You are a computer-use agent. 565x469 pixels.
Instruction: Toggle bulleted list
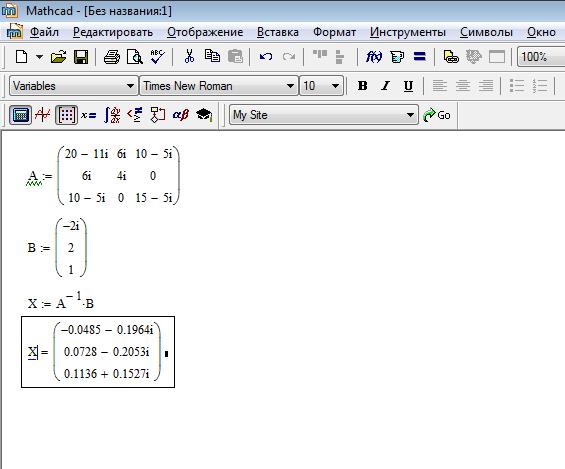pyautogui.click(x=517, y=86)
